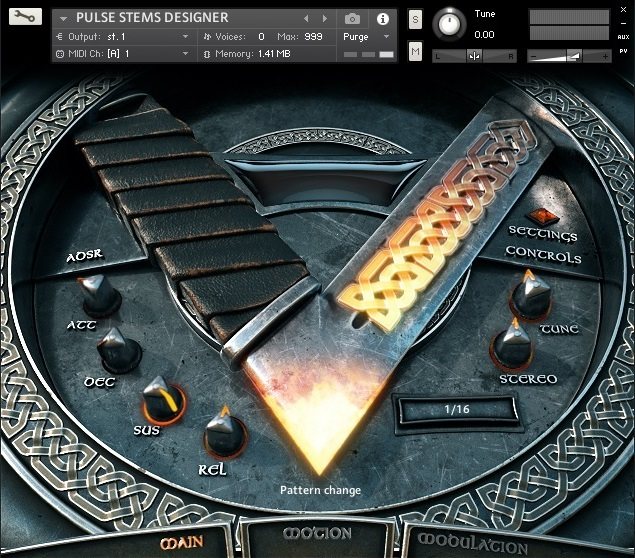The height and width of the screenshot is (558, 635).
Task: Open the MIDI Ch: [A] 1 dropdown
Action: point(123,54)
